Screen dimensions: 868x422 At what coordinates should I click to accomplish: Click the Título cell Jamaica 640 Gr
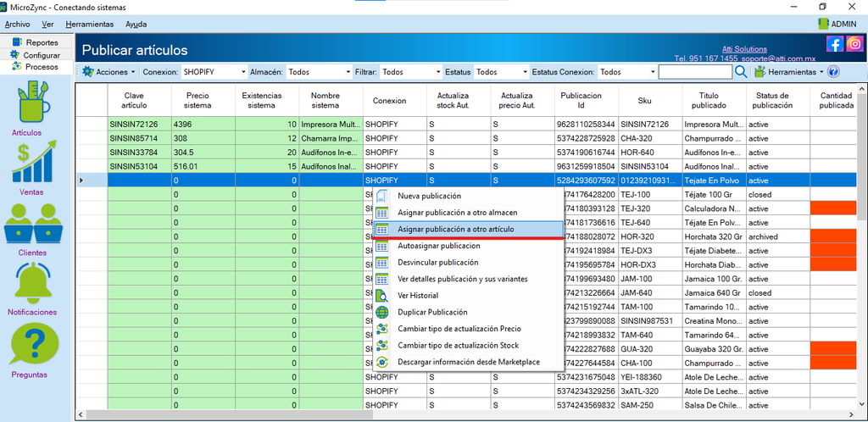point(714,292)
